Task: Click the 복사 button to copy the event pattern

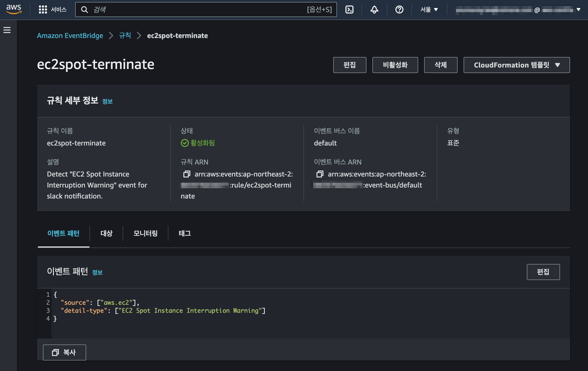Action: pyautogui.click(x=64, y=352)
